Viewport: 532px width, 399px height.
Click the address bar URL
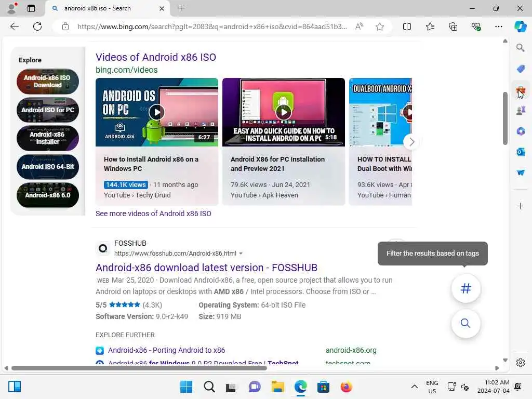pos(212,26)
